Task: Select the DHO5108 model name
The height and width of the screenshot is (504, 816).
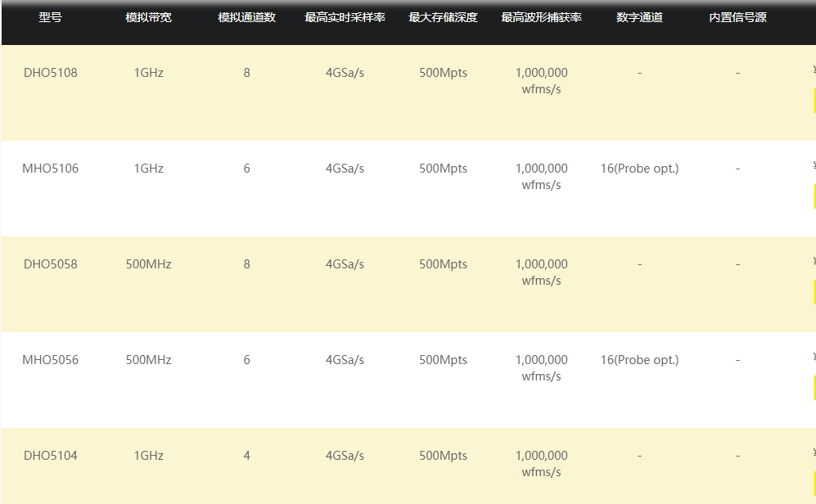Action: click(51, 73)
